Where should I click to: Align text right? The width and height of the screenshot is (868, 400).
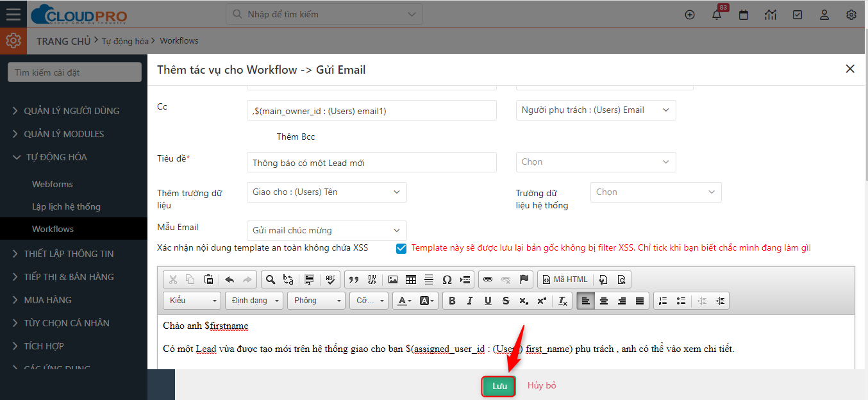point(621,301)
